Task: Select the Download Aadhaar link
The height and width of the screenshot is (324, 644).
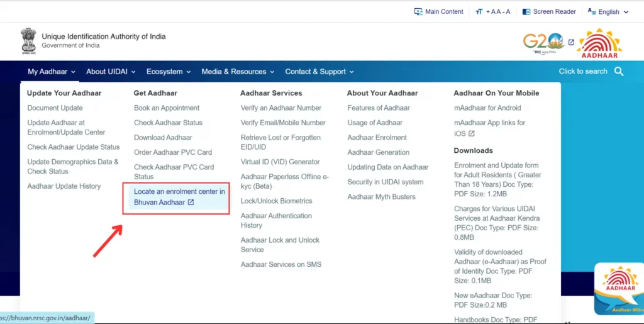Action: [x=163, y=137]
